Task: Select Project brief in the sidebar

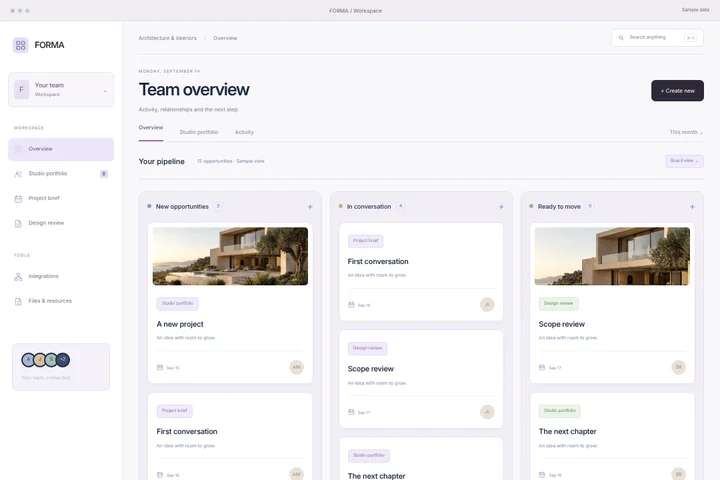Action: [x=61, y=198]
